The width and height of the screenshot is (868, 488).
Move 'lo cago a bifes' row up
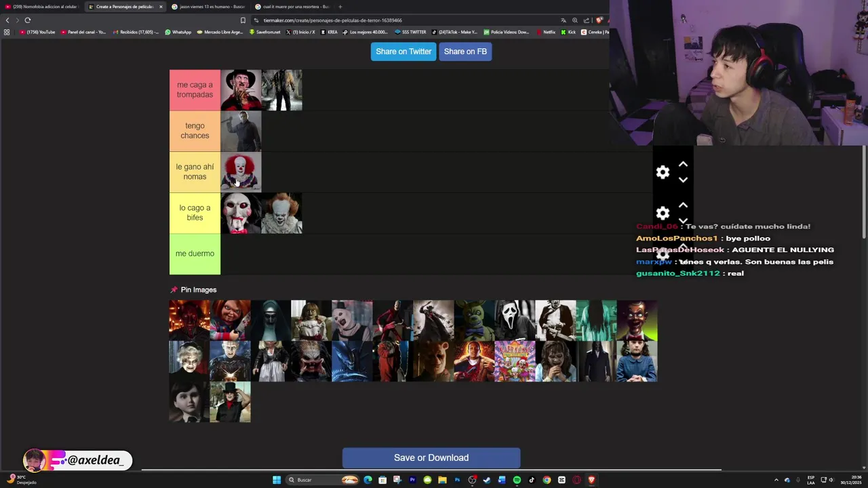pyautogui.click(x=683, y=205)
